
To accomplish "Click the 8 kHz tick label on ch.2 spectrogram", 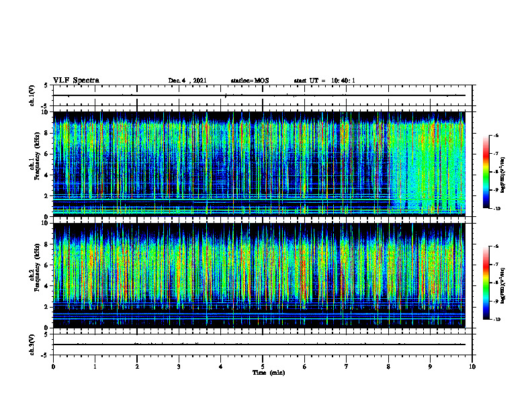I will pyautogui.click(x=47, y=244).
